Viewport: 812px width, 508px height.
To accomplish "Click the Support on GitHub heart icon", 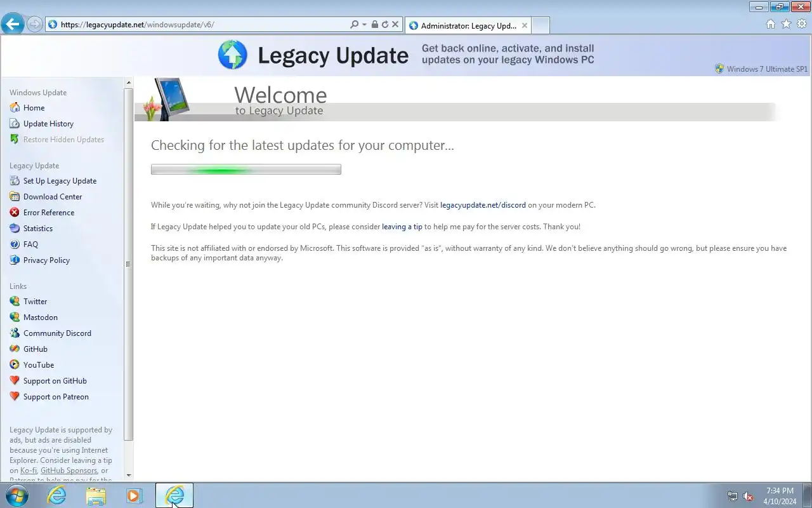I will click(x=15, y=380).
